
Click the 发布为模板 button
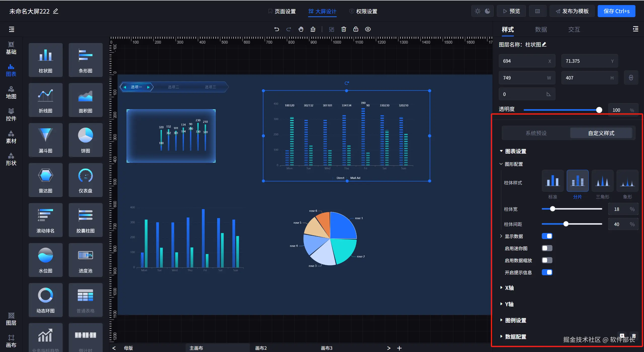click(x=572, y=11)
